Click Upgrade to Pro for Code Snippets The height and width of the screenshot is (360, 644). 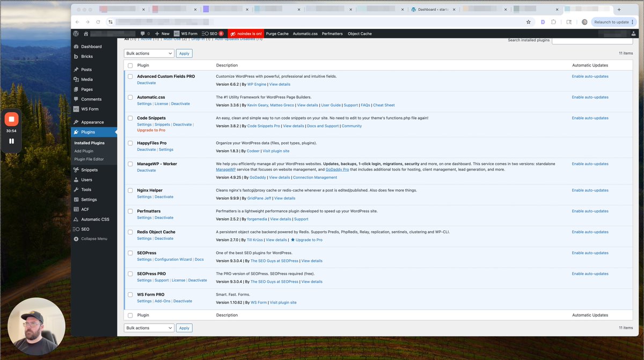[151, 130]
